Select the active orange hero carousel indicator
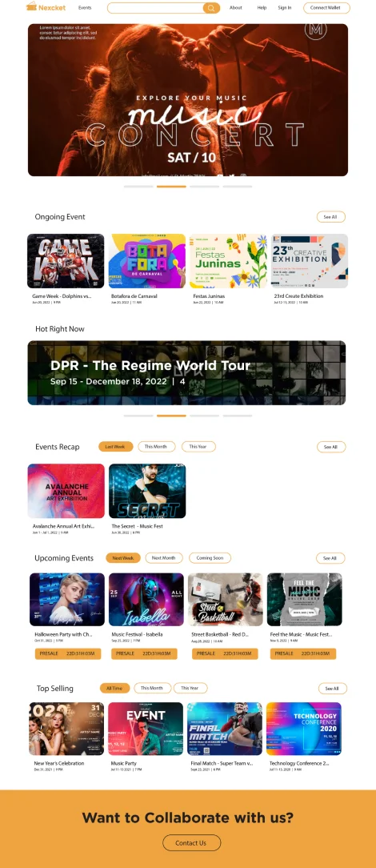This screenshot has height=868, width=376. pos(171,187)
